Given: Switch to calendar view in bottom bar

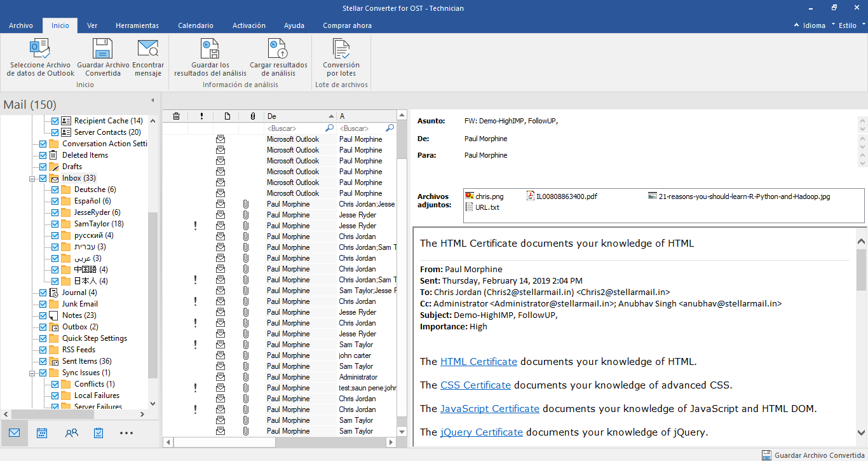Looking at the screenshot, I should [x=42, y=433].
